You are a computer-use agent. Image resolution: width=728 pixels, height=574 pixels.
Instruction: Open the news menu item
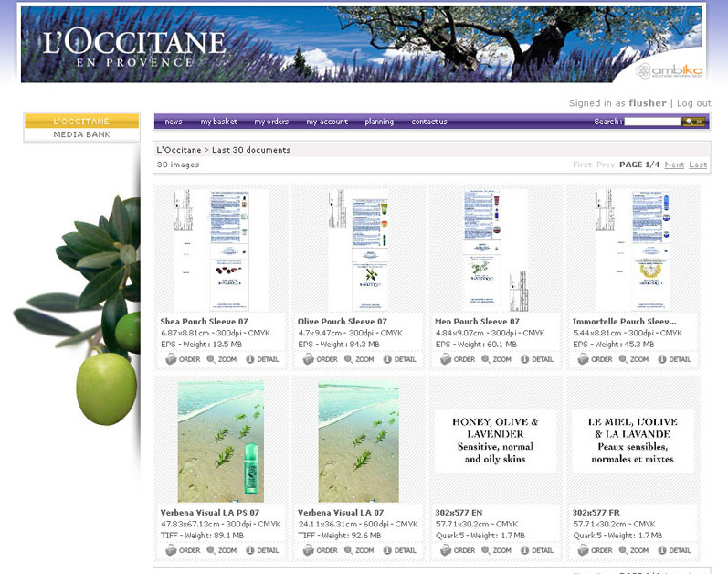pyautogui.click(x=174, y=122)
